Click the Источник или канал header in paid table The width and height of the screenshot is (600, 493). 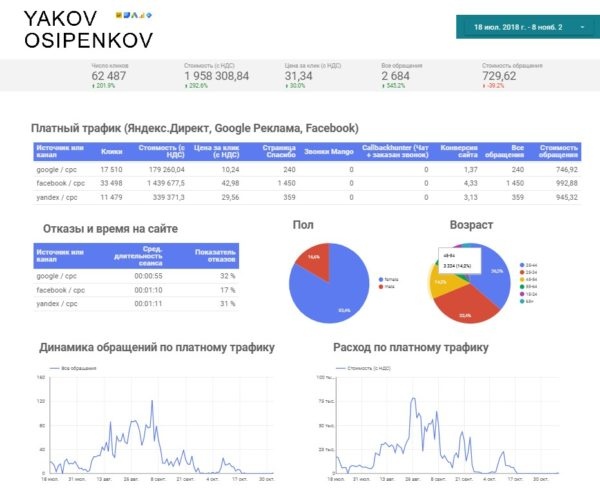tap(60, 151)
